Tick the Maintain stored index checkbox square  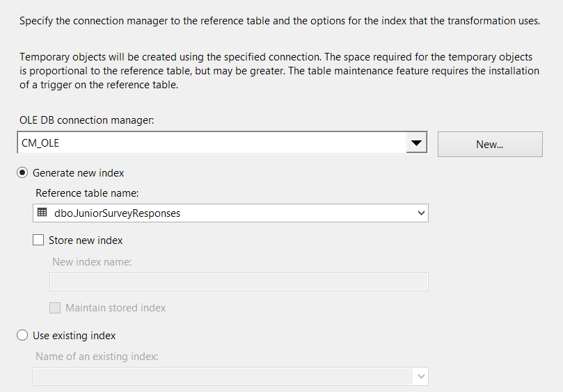[55, 307]
